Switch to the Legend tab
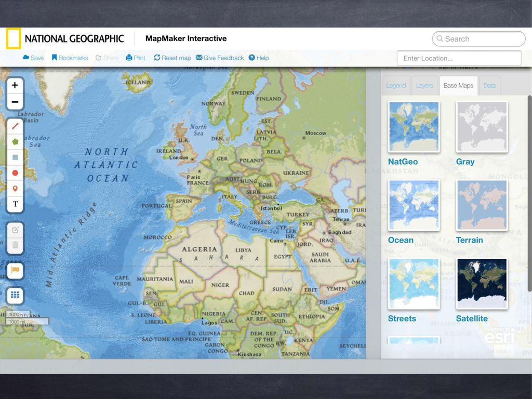The image size is (532, 399). (x=396, y=86)
